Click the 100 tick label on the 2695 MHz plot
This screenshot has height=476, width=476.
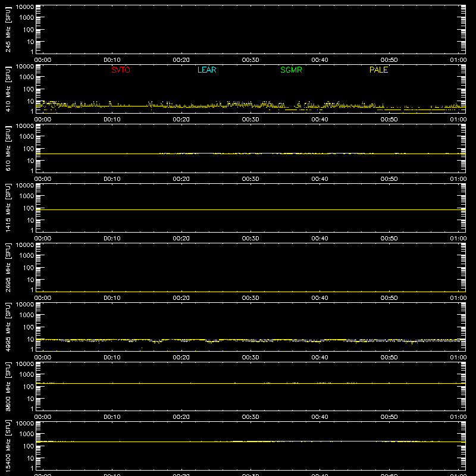(29, 268)
